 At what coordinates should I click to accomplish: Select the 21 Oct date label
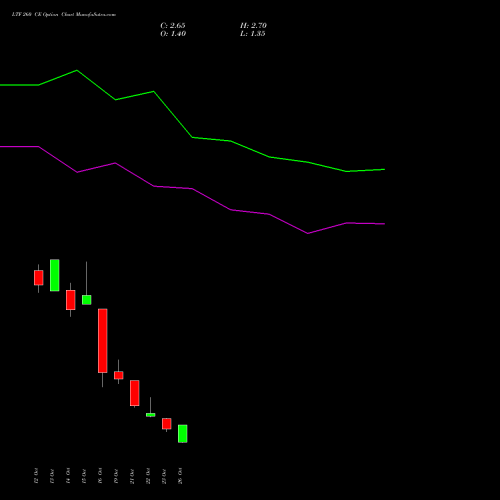click(132, 476)
